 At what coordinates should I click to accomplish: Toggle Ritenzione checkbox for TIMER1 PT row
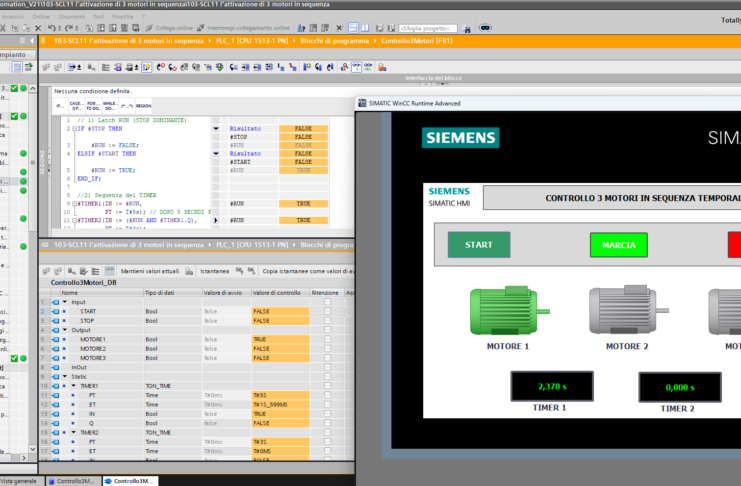[327, 395]
